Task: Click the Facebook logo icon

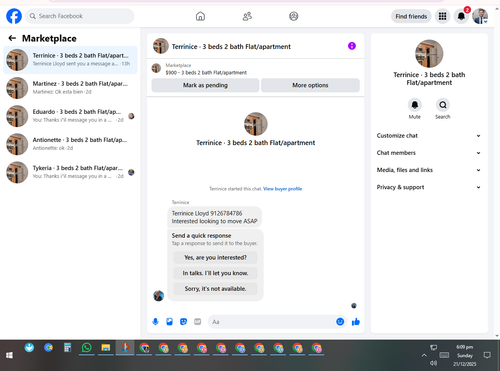Action: click(14, 16)
